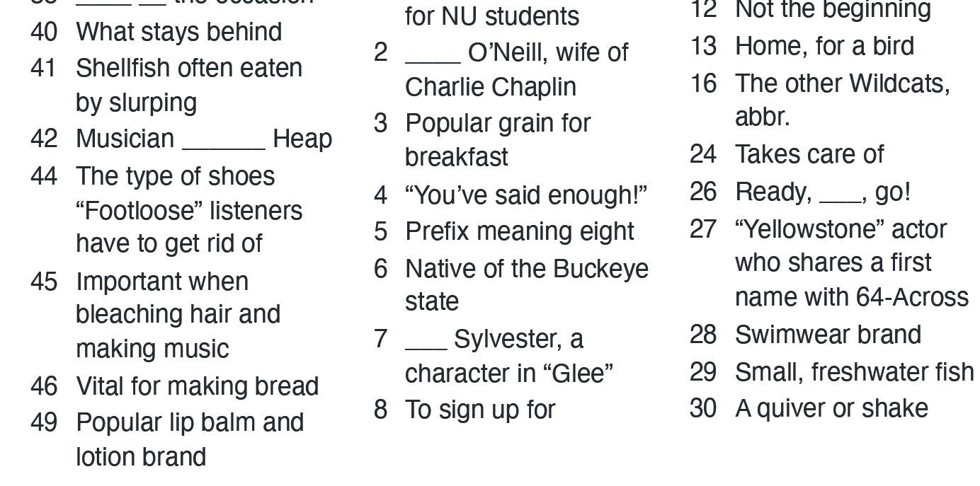980x486 pixels.
Task: Click Prefix meaning eight clue
Action: [504, 231]
